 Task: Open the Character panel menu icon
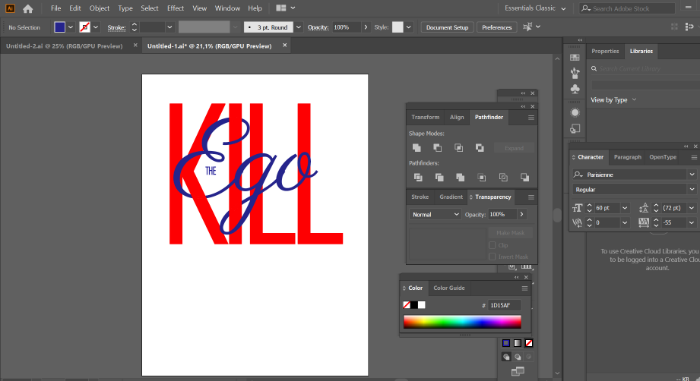pos(694,157)
